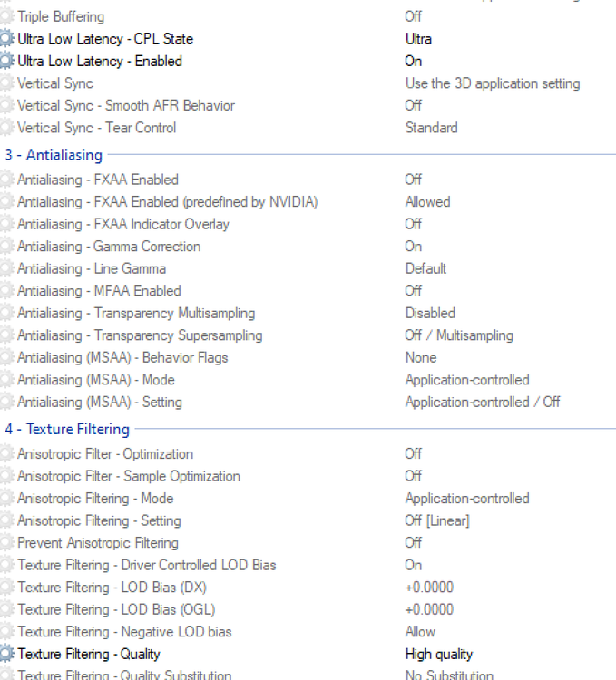Select the Antialiasing - Transparency Supersampling row
The width and height of the screenshot is (616, 680).
[140, 335]
